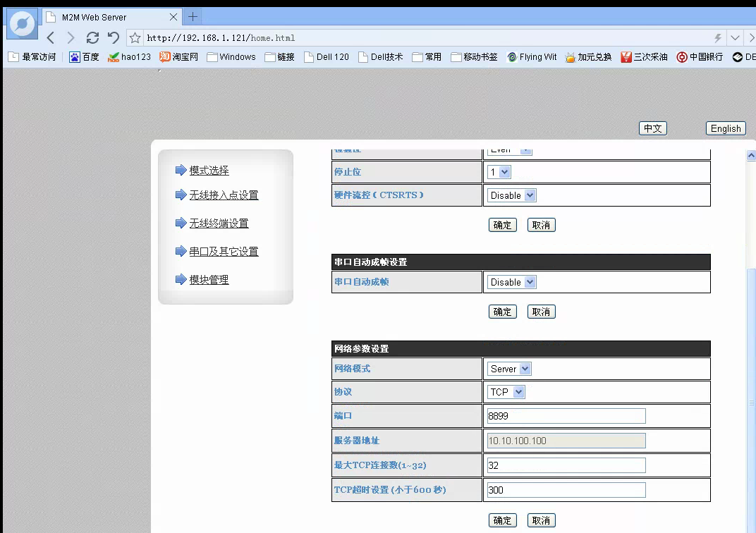756x533 pixels.
Task: Click the 网络参数设置 section header
Action: 520,348
